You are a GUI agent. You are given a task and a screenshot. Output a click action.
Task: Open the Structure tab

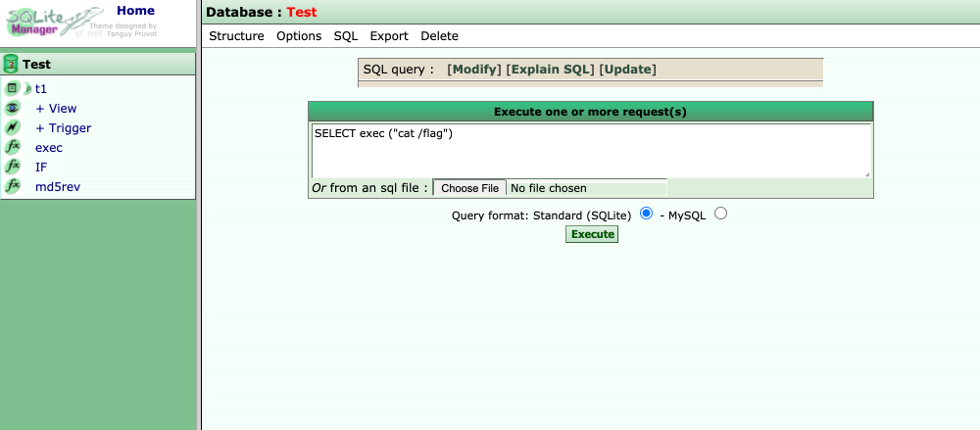pos(236,36)
